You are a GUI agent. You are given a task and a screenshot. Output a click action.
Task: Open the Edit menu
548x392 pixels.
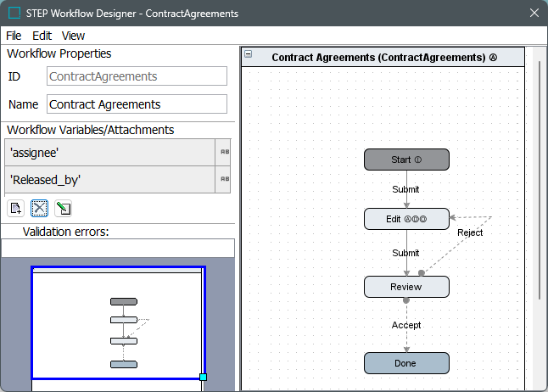point(42,36)
